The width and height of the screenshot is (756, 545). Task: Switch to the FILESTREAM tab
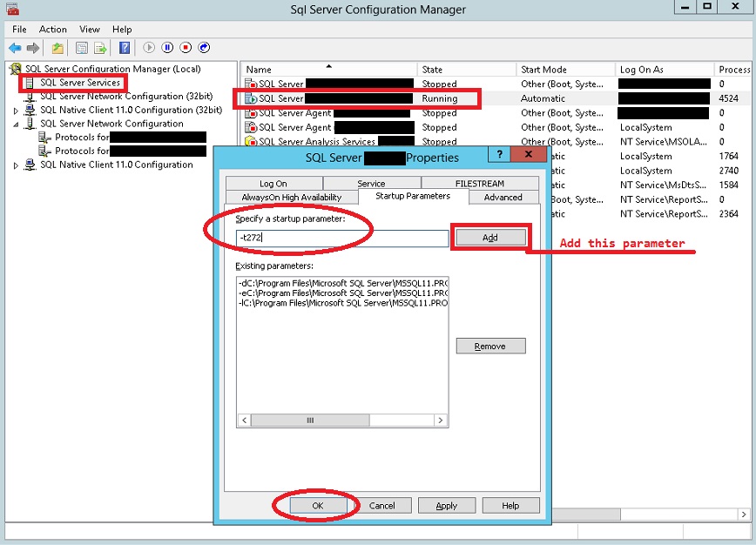coord(480,184)
